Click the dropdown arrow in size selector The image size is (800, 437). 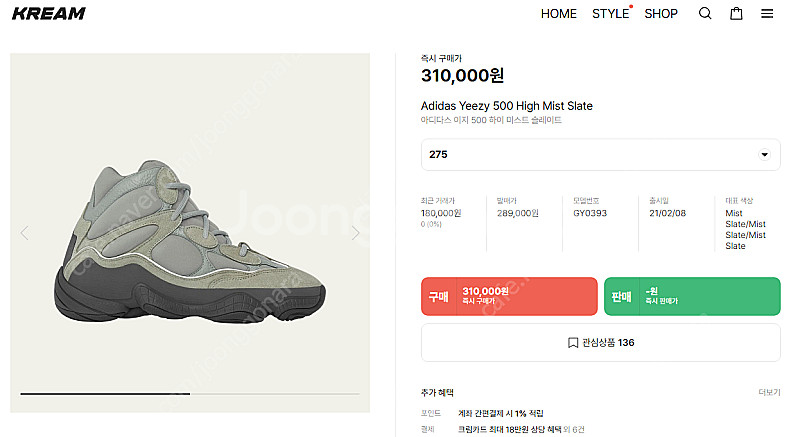pyautogui.click(x=765, y=155)
